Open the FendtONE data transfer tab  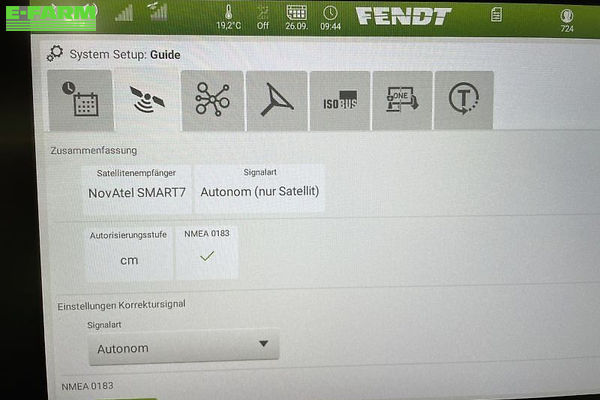point(402,100)
